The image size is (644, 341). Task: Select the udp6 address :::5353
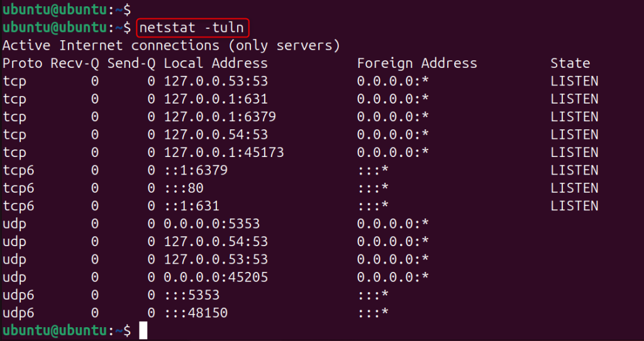192,295
